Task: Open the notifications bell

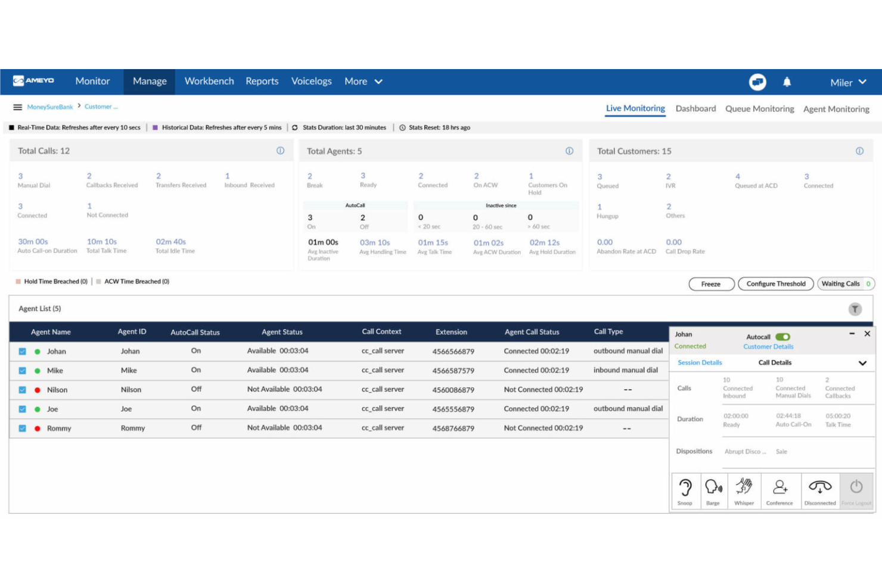Action: tap(787, 82)
